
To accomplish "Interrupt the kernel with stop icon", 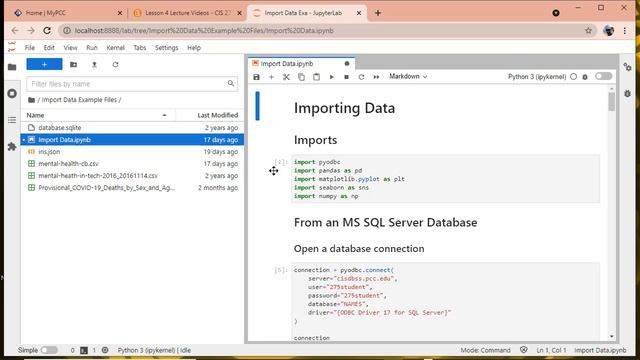I will pyautogui.click(x=346, y=77).
